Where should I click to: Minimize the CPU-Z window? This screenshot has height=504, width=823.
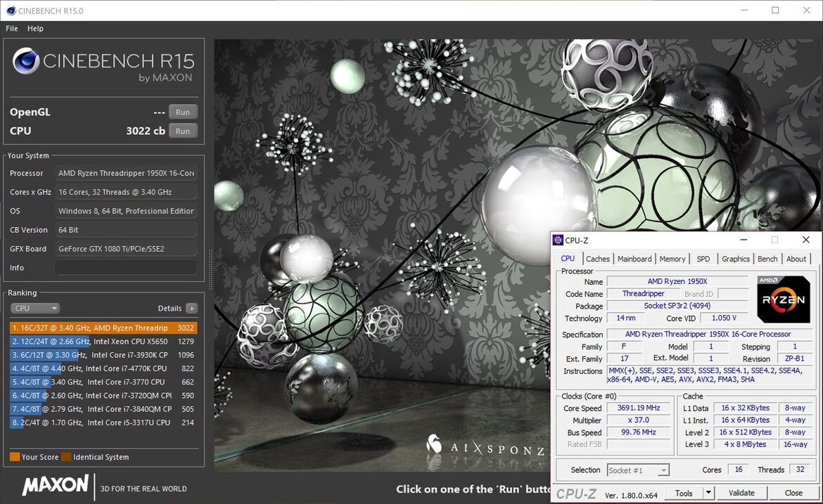pyautogui.click(x=744, y=240)
